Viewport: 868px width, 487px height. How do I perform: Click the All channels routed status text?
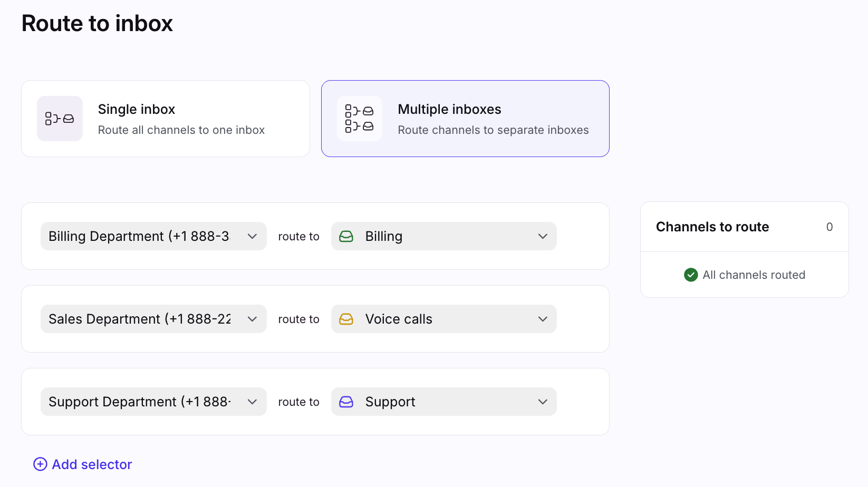(754, 275)
